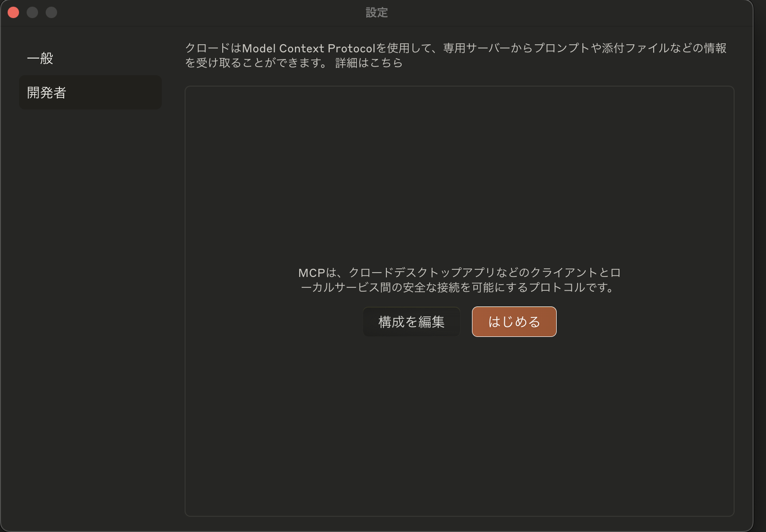Viewport: 766px width, 532px height.
Task: Open the 一般 settings section
Action: 90,58
